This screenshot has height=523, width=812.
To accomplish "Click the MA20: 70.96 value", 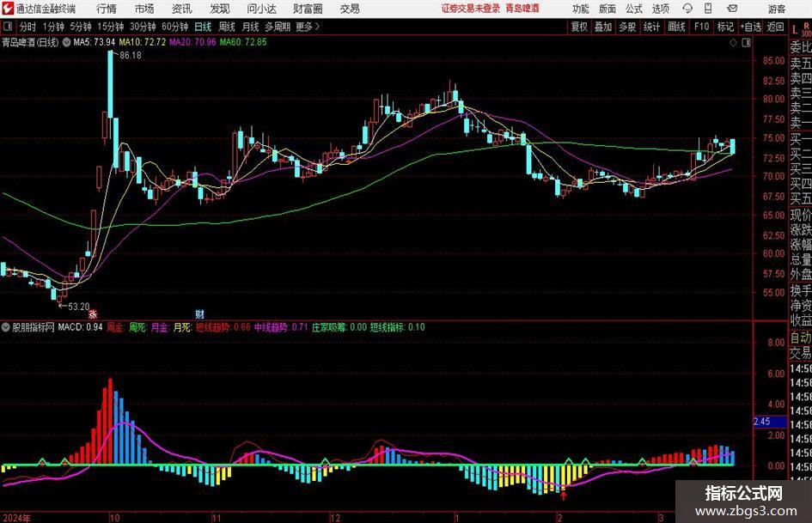I will 192,42.
